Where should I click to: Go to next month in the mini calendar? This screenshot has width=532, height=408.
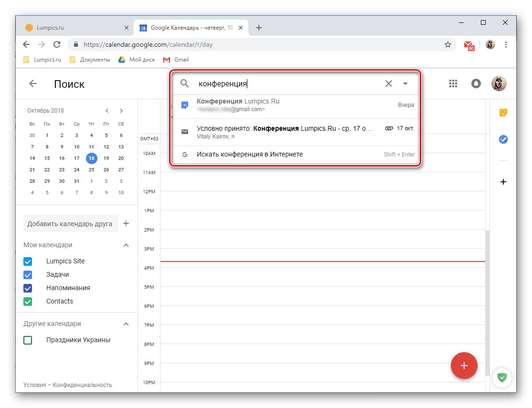pos(121,110)
